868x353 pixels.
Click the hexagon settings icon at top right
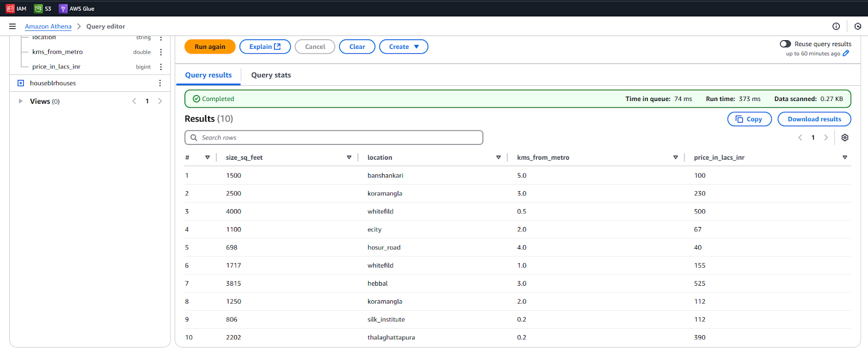point(858,26)
